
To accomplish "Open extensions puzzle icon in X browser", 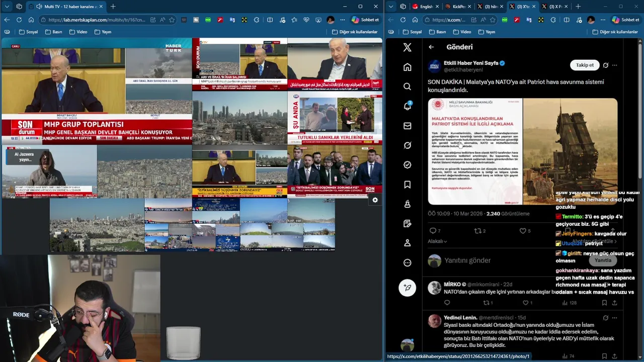I will (x=553, y=20).
